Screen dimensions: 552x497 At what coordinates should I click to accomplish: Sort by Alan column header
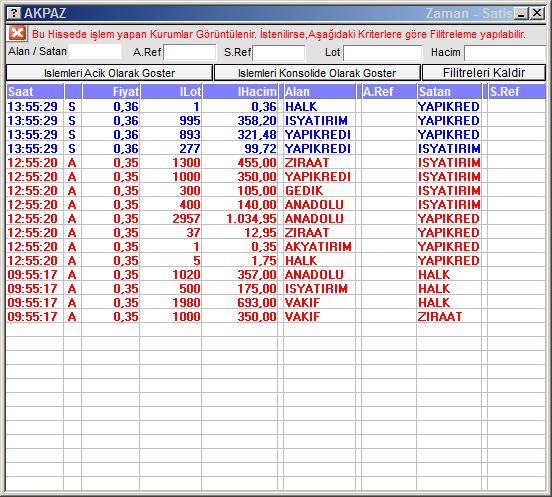click(320, 92)
